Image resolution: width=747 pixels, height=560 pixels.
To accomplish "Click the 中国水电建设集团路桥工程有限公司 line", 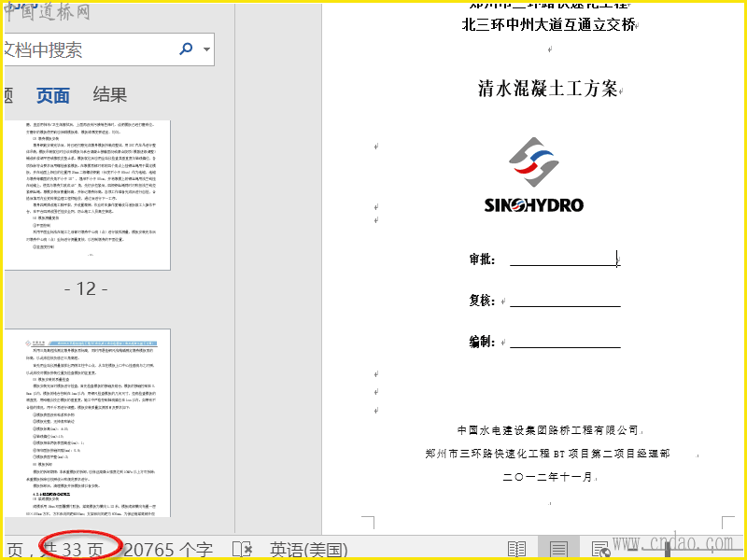I will tap(548, 430).
